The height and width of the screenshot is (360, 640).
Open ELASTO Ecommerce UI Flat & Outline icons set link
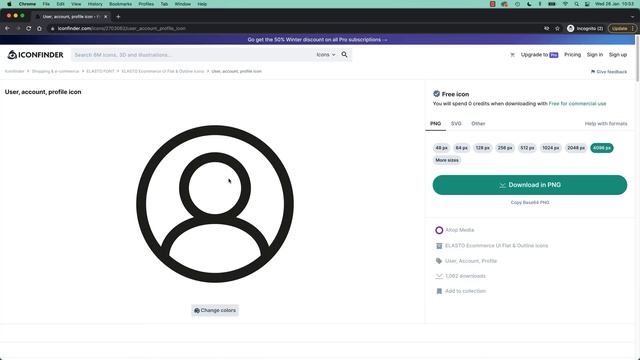(x=496, y=246)
